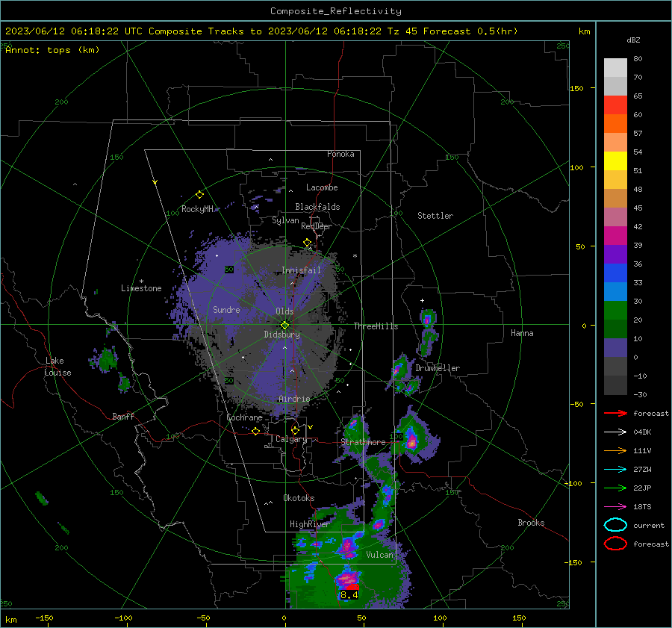
Task: Click the Sundre town label
Action: coord(226,309)
